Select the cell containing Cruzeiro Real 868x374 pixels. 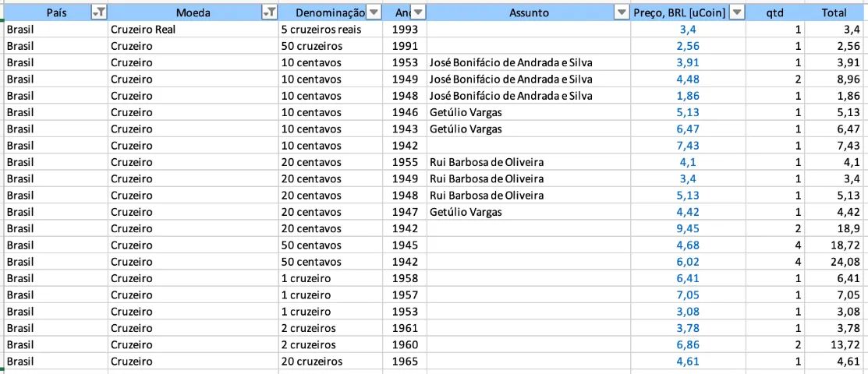click(x=193, y=30)
